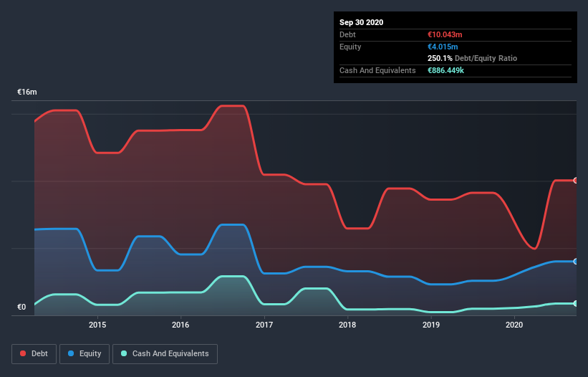The image size is (588, 377).
Task: Click the 2017 x-axis label
Action: (x=264, y=325)
